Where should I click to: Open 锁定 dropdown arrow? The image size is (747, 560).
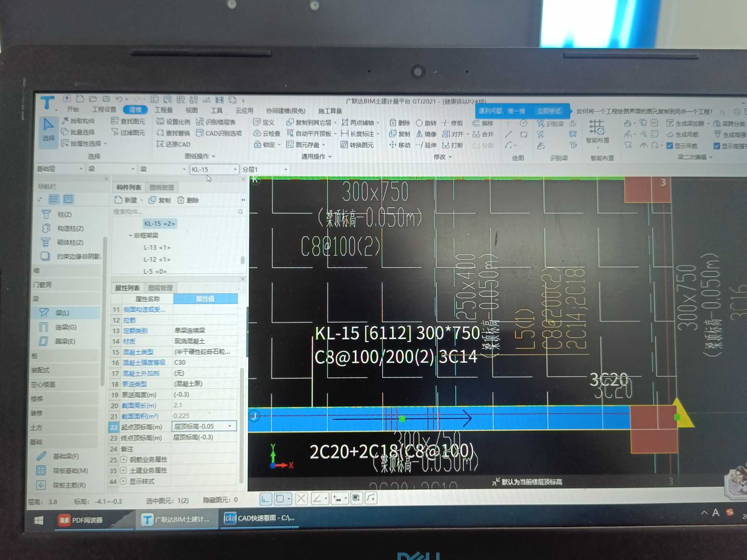(x=279, y=145)
